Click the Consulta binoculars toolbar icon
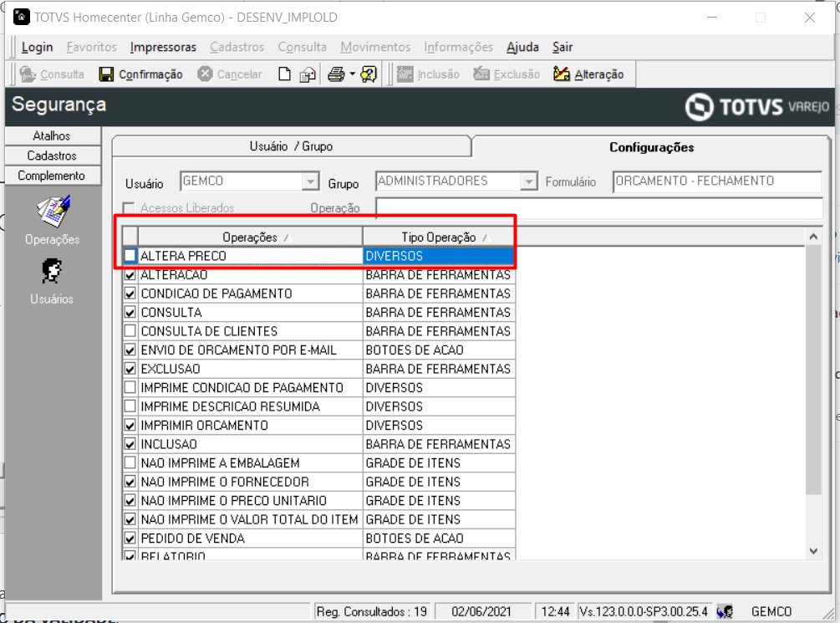Screen dimensions: 840x623 pos(28,74)
